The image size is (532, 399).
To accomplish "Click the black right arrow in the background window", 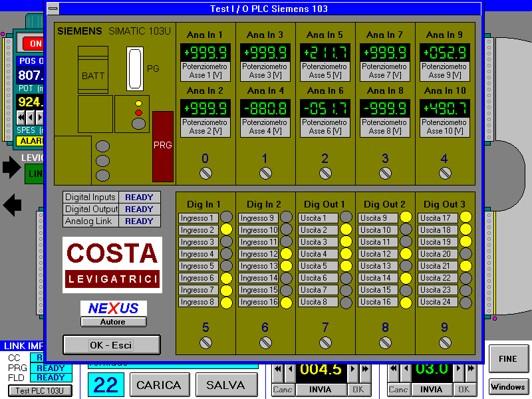I will (11, 167).
